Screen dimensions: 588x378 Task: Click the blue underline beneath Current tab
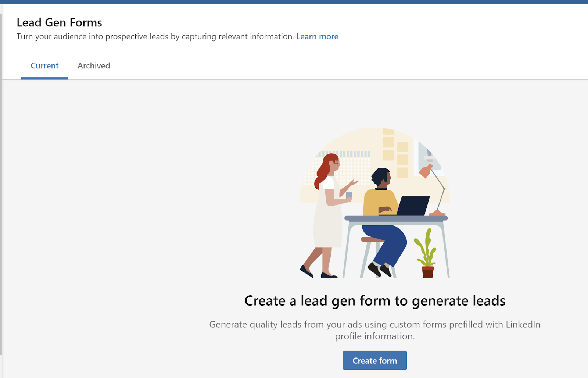tap(44, 78)
